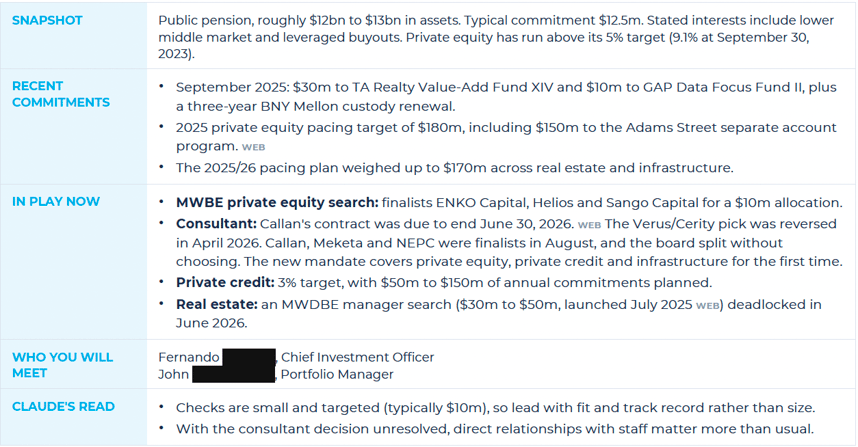The image size is (858, 447).
Task: Click the bullet about checks being small
Action: (x=495, y=408)
